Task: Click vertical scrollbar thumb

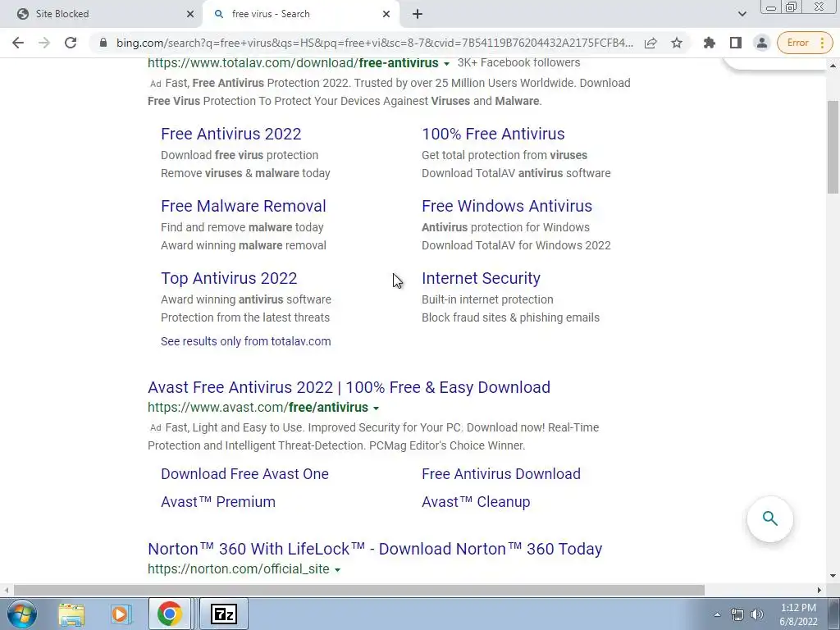Action: click(833, 147)
